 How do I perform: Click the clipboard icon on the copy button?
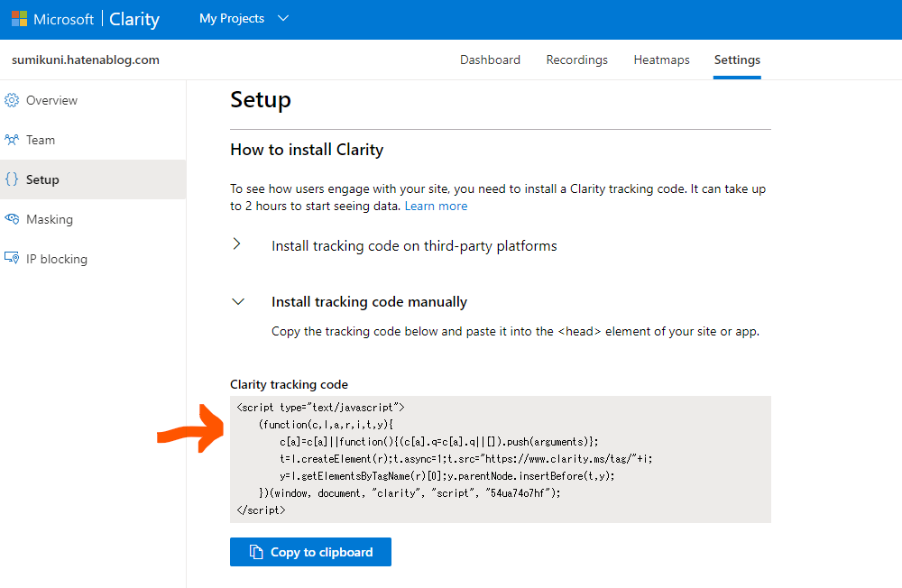[255, 551]
